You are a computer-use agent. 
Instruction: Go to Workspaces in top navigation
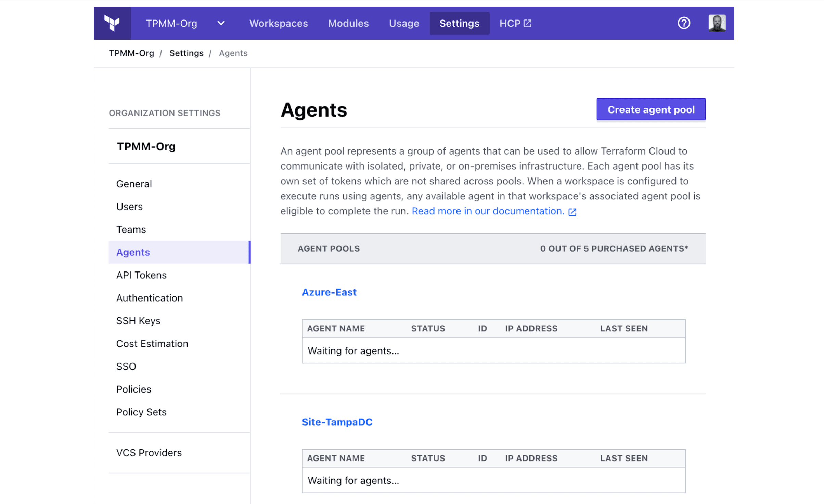278,23
